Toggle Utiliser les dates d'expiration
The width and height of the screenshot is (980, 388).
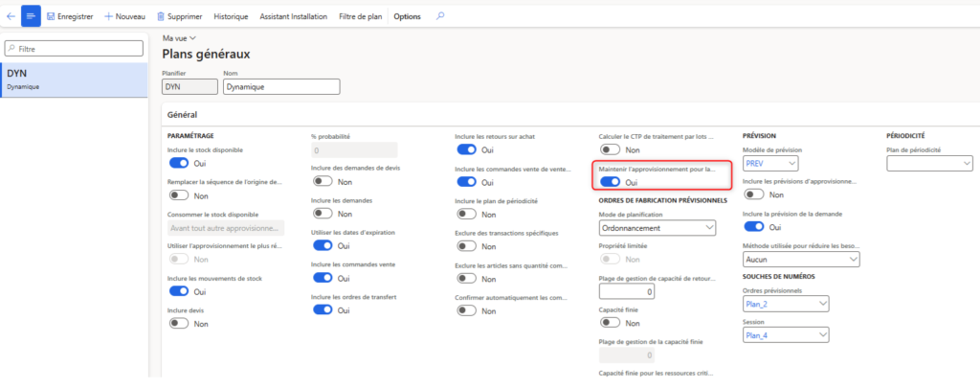point(323,245)
